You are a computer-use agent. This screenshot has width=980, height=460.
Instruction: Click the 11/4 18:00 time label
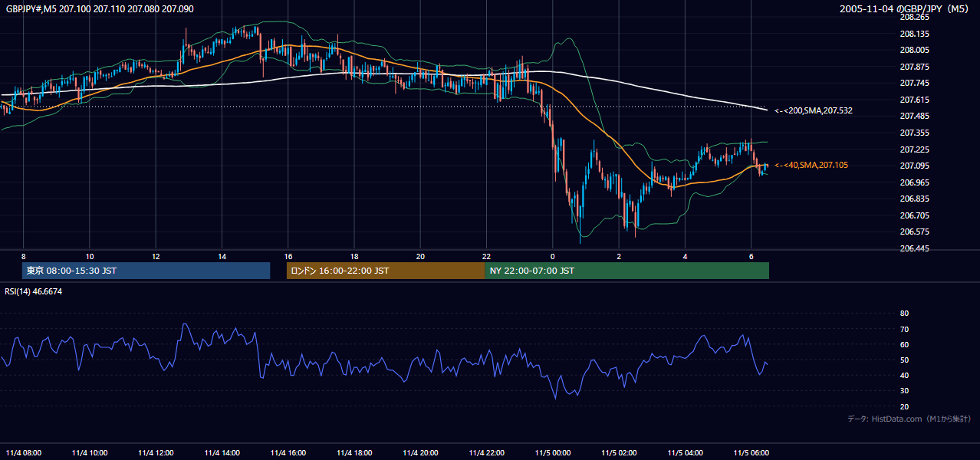click(x=354, y=452)
